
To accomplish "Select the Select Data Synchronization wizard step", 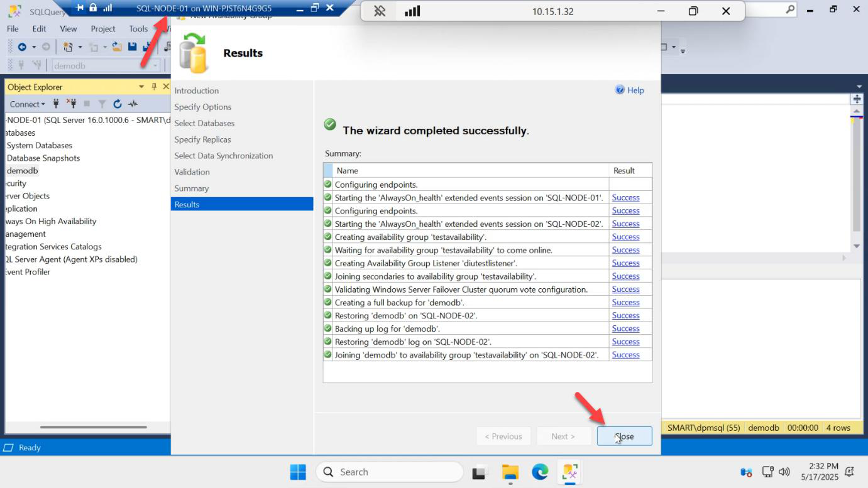I will (x=224, y=156).
